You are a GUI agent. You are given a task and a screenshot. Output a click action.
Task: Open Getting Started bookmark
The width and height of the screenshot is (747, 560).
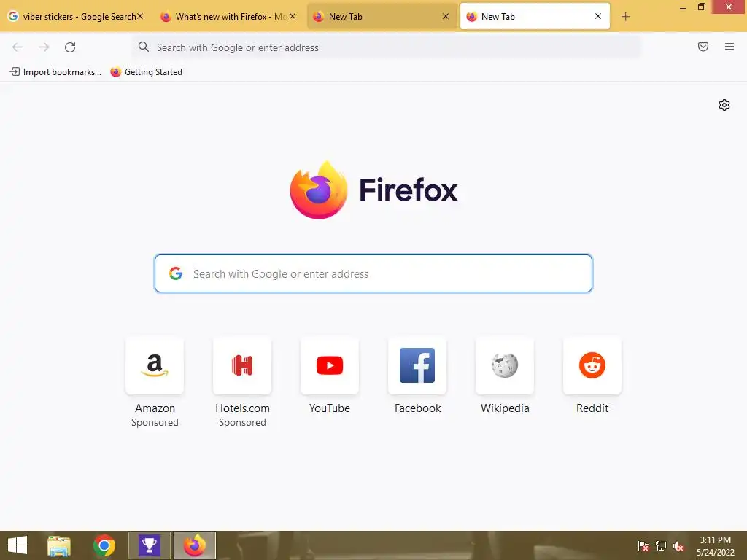pos(146,72)
